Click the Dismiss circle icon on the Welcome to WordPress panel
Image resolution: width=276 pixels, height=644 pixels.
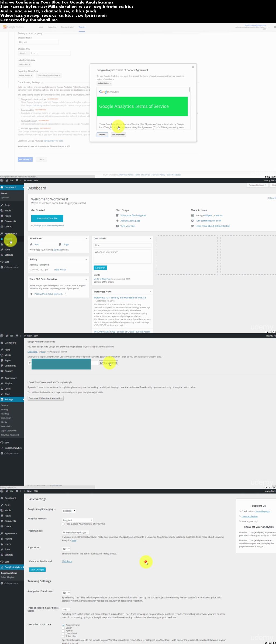(x=268, y=198)
